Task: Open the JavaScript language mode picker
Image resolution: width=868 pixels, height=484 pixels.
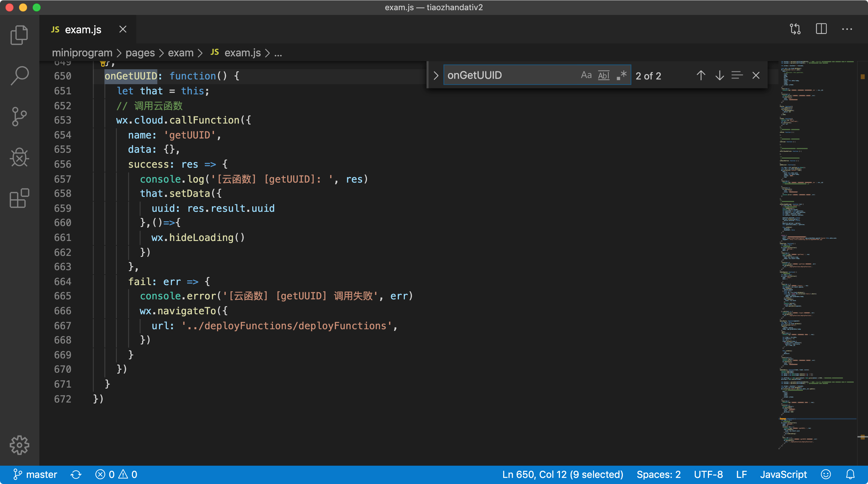Action: [783, 474]
